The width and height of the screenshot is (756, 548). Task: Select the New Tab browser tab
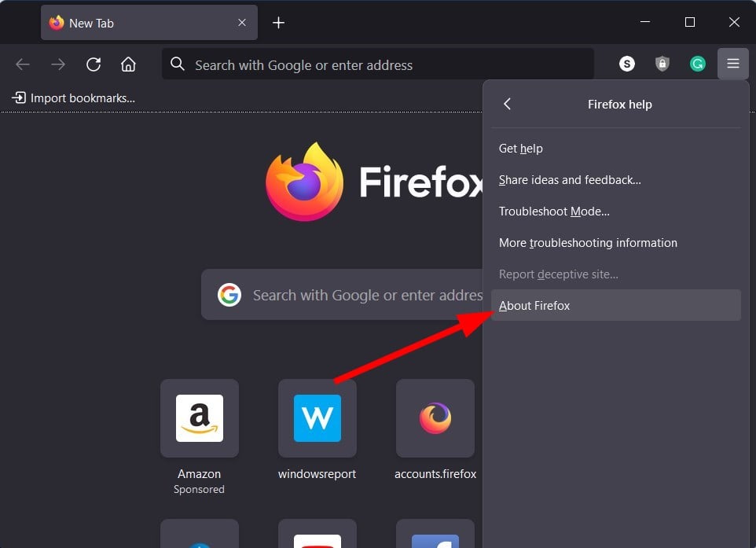(149, 23)
